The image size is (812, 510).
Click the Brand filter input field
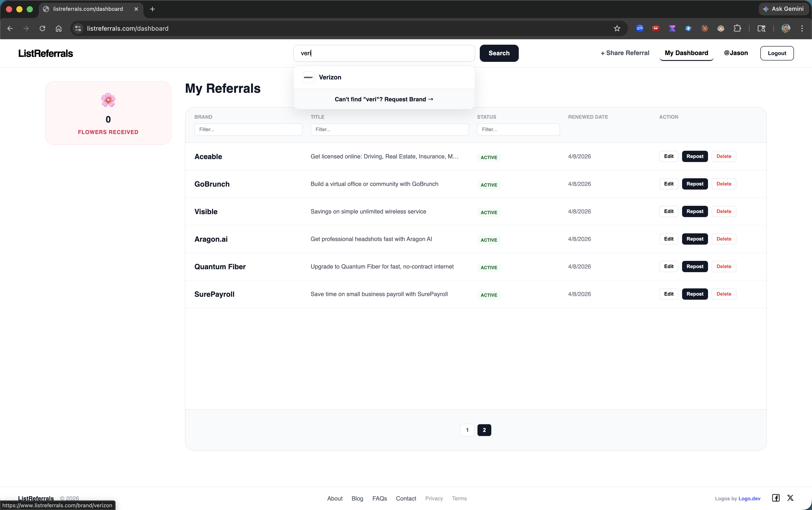248,130
